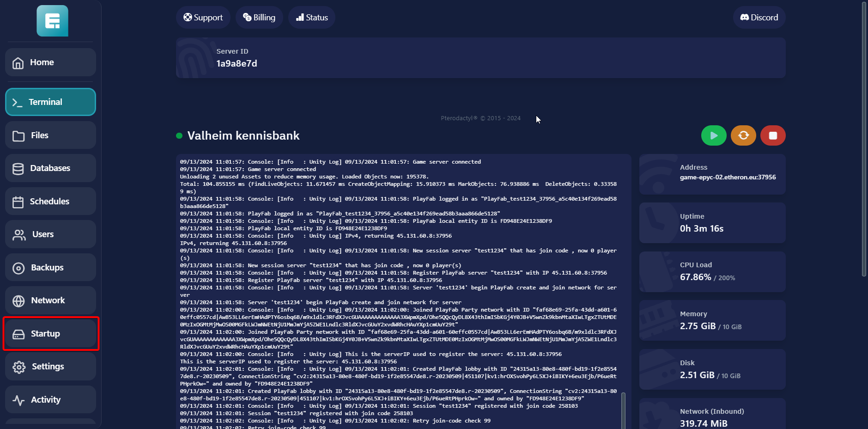Open the Home page
868x429 pixels.
tap(50, 62)
